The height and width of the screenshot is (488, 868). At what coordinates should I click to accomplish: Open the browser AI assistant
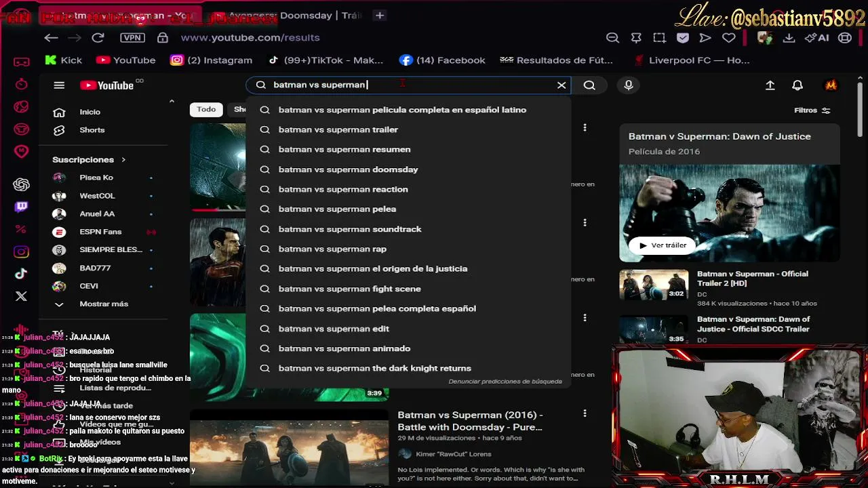pyautogui.click(x=816, y=38)
